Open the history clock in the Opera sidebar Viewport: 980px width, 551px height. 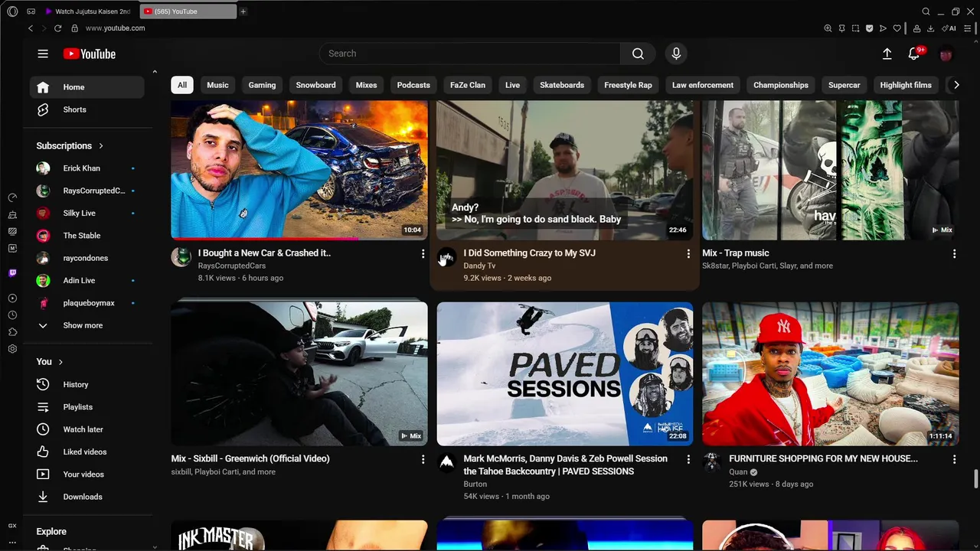[x=12, y=315]
